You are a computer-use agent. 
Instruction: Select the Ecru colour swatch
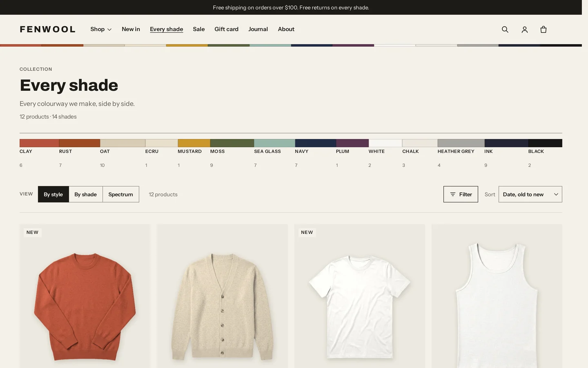click(162, 143)
